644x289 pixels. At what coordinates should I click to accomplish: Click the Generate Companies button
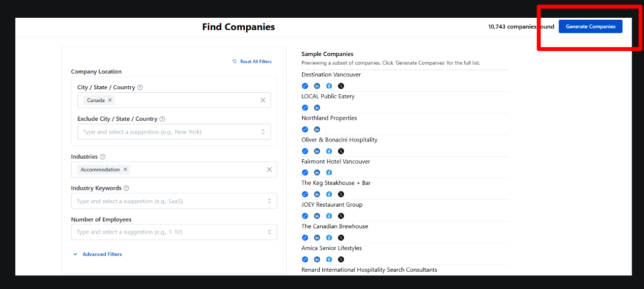click(x=590, y=27)
